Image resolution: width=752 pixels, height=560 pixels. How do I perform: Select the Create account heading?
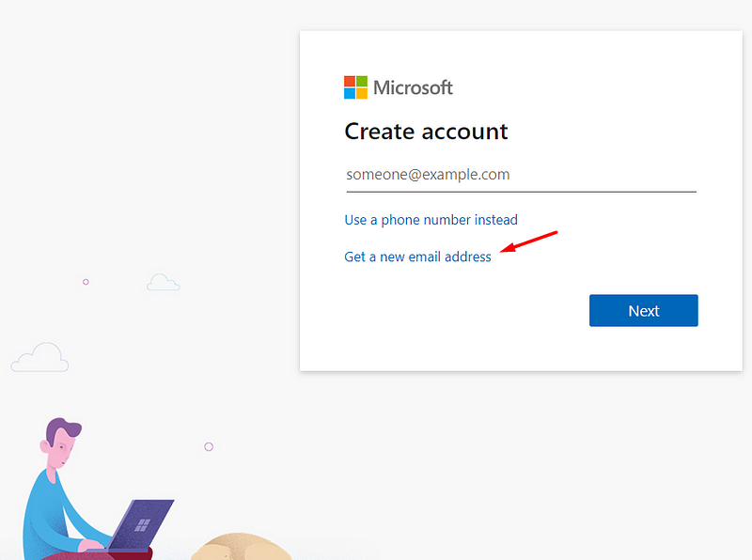point(426,132)
